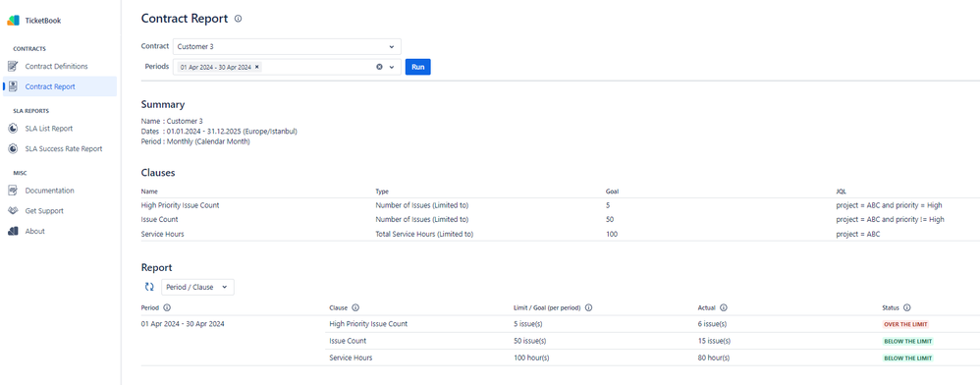Click info icon next to Period column header
Screen dimensions: 980x385
(x=167, y=307)
